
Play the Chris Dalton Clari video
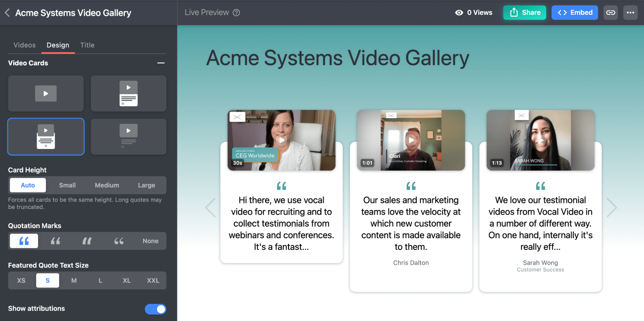coord(411,140)
